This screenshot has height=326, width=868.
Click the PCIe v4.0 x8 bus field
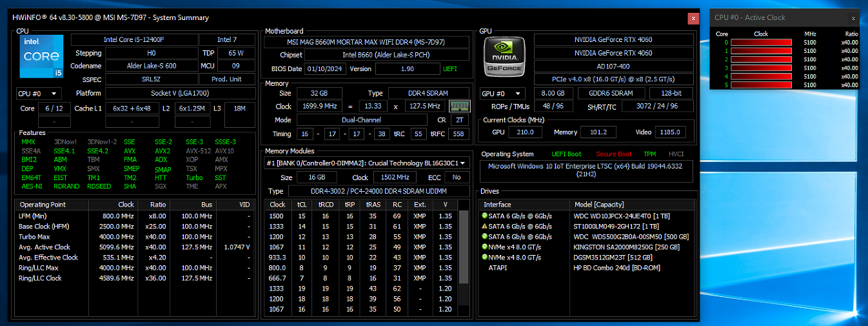(x=614, y=79)
